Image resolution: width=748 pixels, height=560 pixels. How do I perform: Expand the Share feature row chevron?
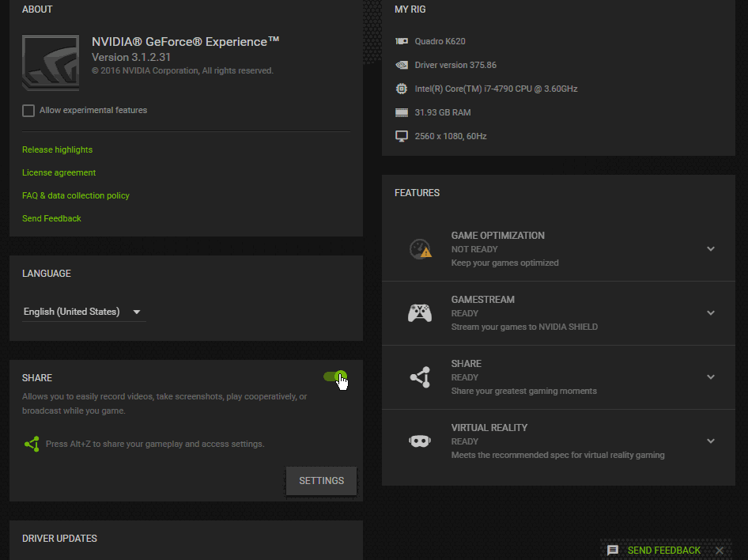711,376
